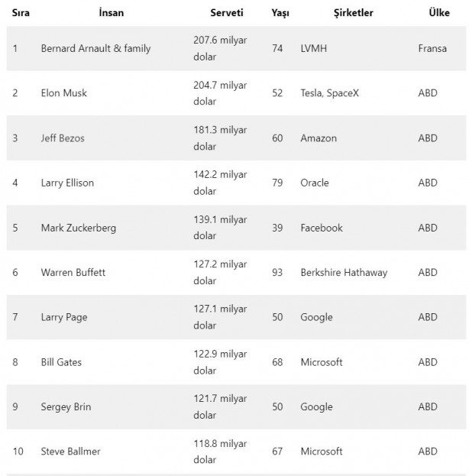Click the Berkshire Hathaway company cell
This screenshot has height=476, width=469.
[x=344, y=272]
